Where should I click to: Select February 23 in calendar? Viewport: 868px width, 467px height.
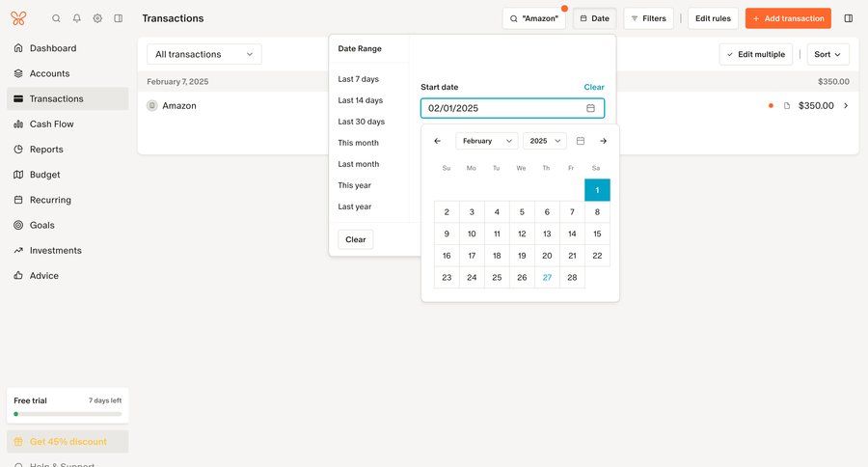447,278
